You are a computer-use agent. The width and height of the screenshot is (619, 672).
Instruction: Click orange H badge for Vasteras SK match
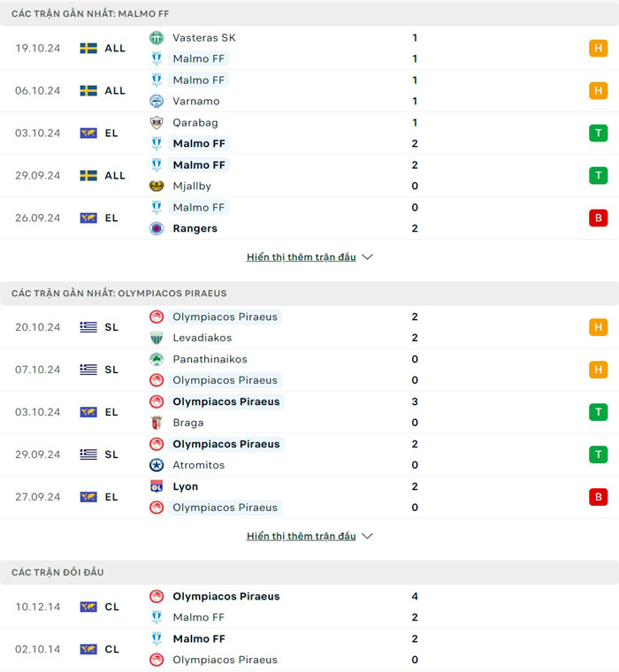(599, 49)
